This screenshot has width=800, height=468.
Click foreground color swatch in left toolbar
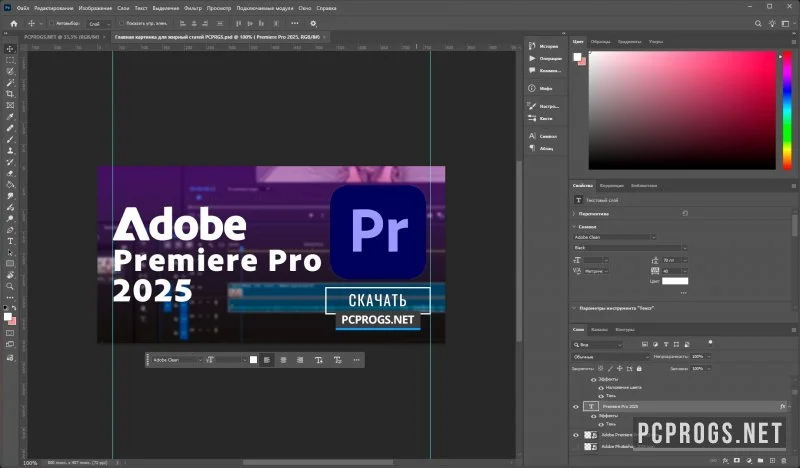pyautogui.click(x=8, y=317)
